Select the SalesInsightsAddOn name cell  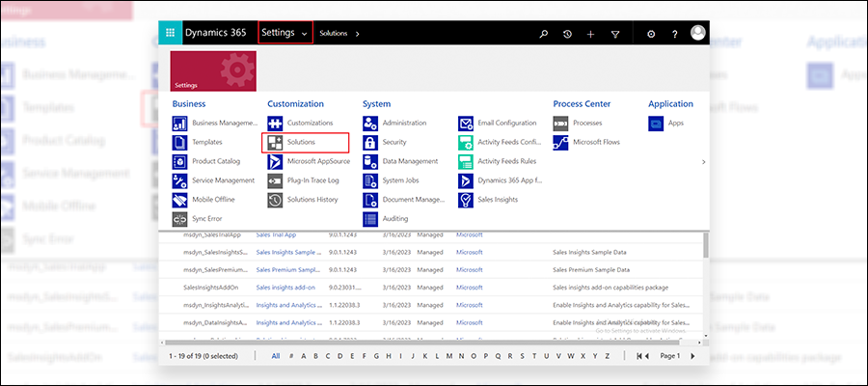(x=210, y=288)
